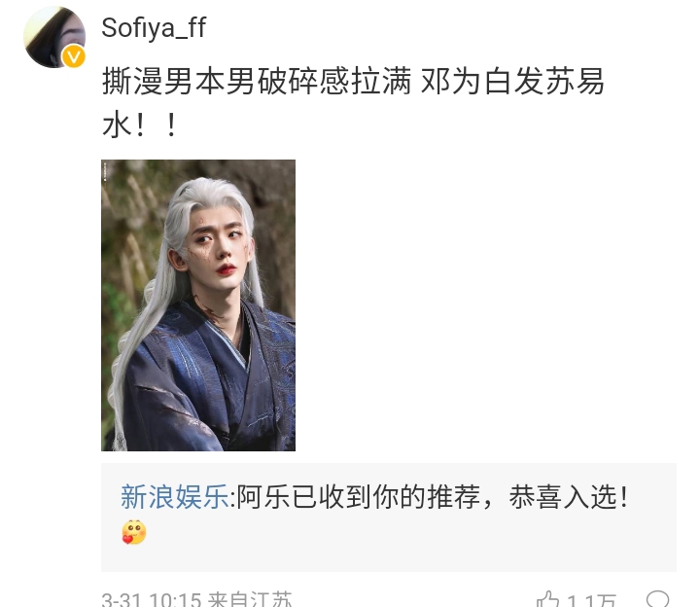Tap the watermark at photo's top-left corner
The image size is (700, 607).
pyautogui.click(x=105, y=172)
